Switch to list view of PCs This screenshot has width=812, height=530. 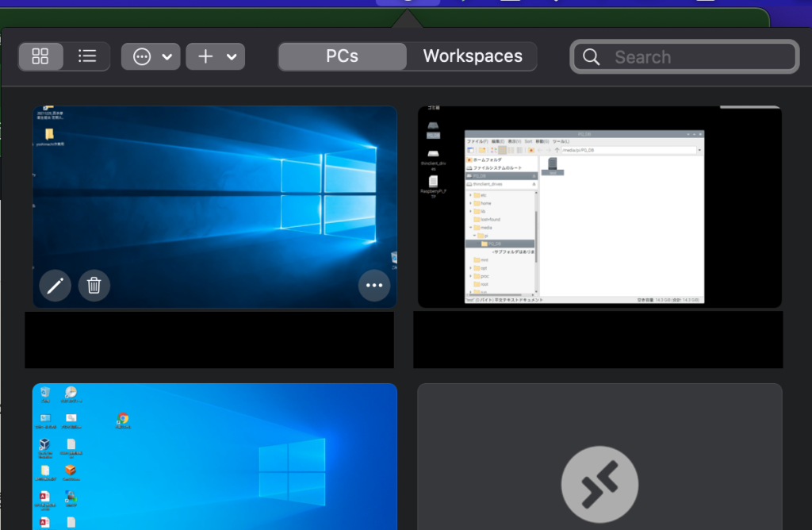click(x=87, y=56)
